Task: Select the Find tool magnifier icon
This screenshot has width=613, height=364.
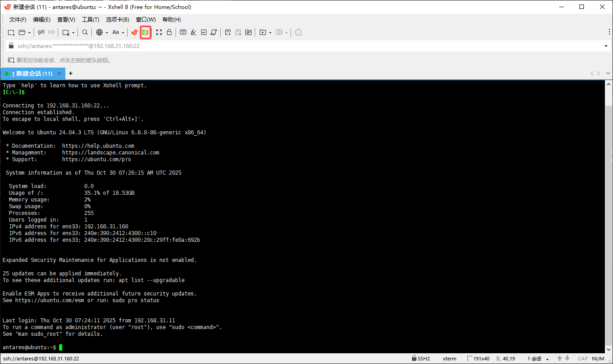Action: (85, 32)
